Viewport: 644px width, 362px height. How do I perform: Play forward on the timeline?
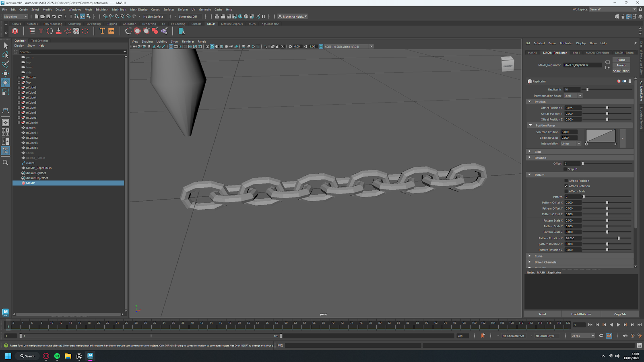tap(618, 325)
